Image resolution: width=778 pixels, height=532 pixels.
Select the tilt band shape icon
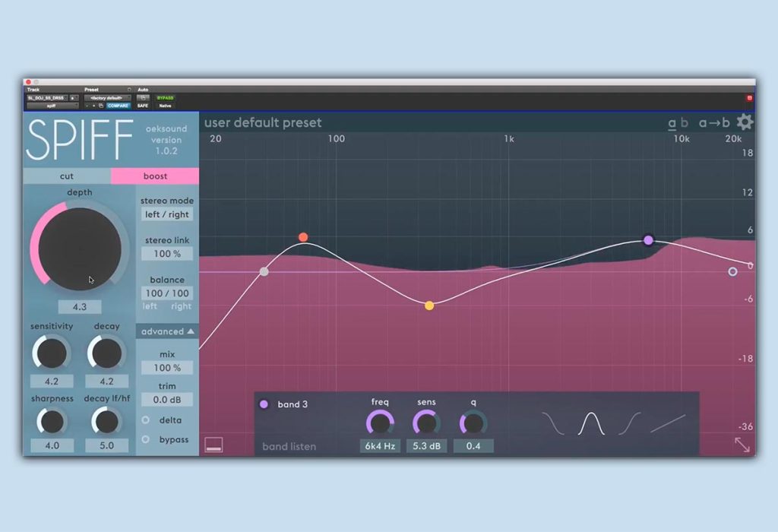[x=668, y=423]
